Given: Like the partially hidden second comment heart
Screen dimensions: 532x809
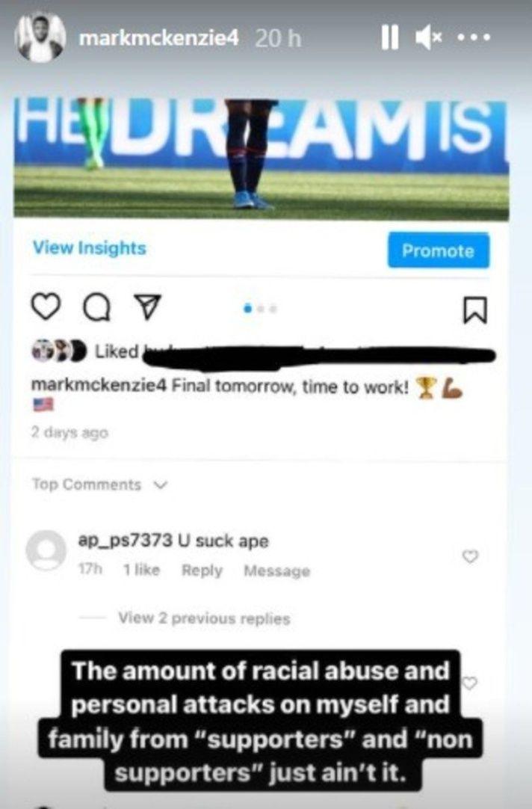Looking at the screenshot, I should click(x=469, y=683).
